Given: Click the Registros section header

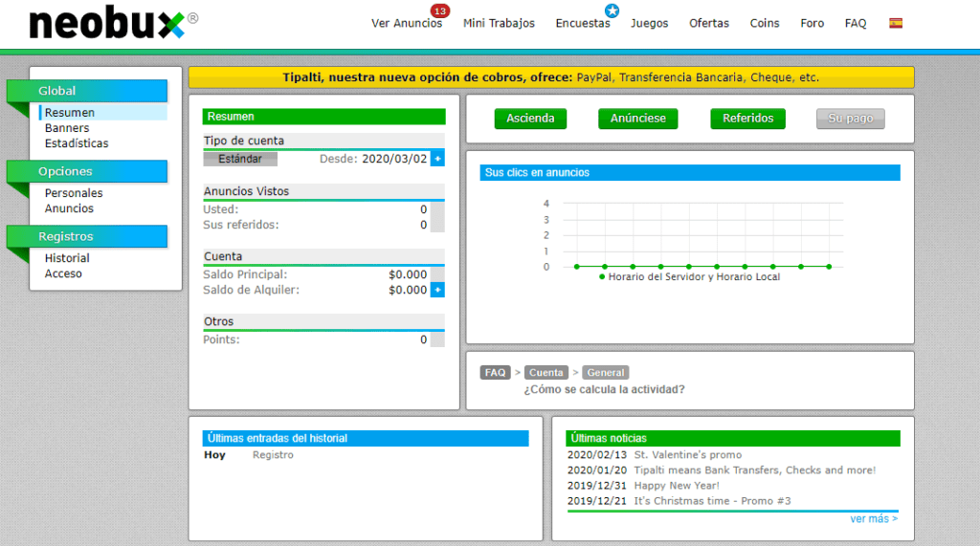Looking at the screenshot, I should (87, 236).
